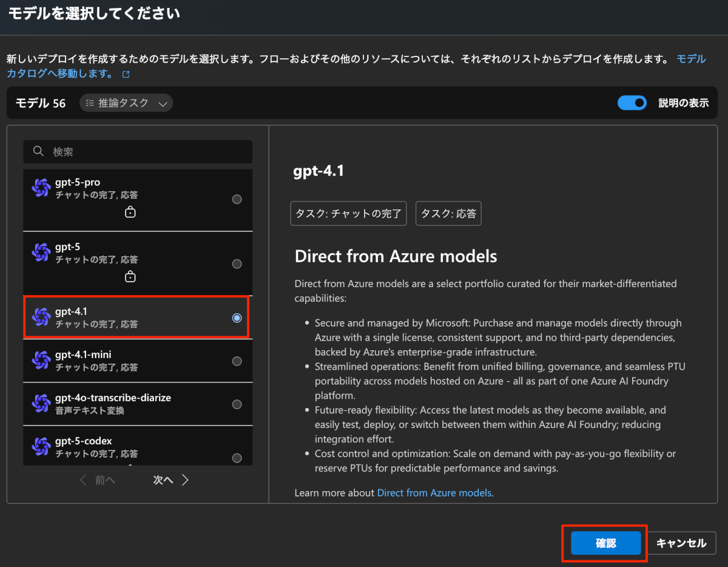Click in the 検索 search field
Screen dimensions: 728x567
138,152
